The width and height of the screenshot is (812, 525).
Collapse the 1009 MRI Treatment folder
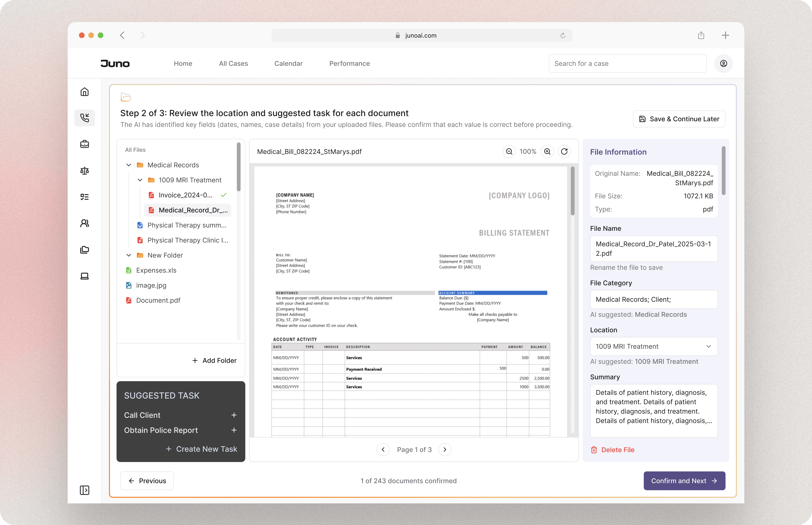(x=140, y=180)
